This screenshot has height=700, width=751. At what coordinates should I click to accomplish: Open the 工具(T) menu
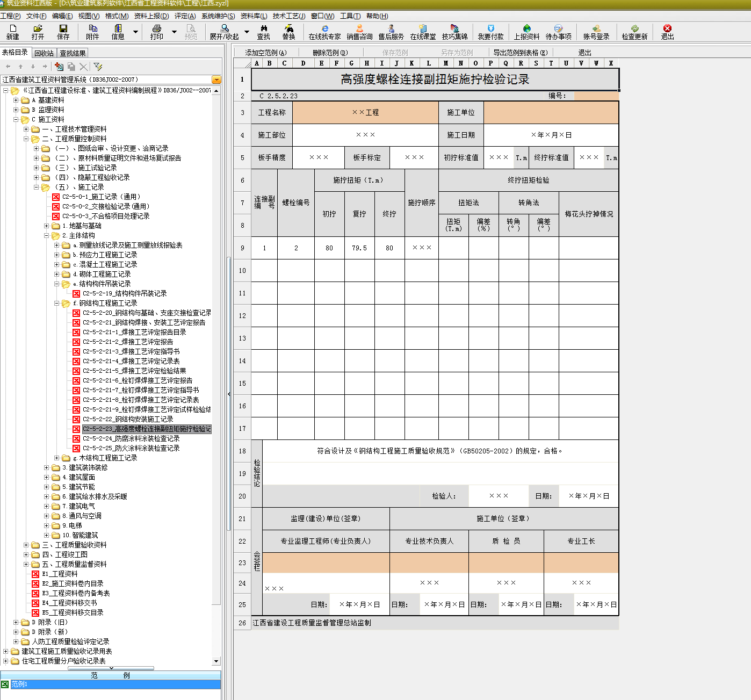click(x=350, y=16)
